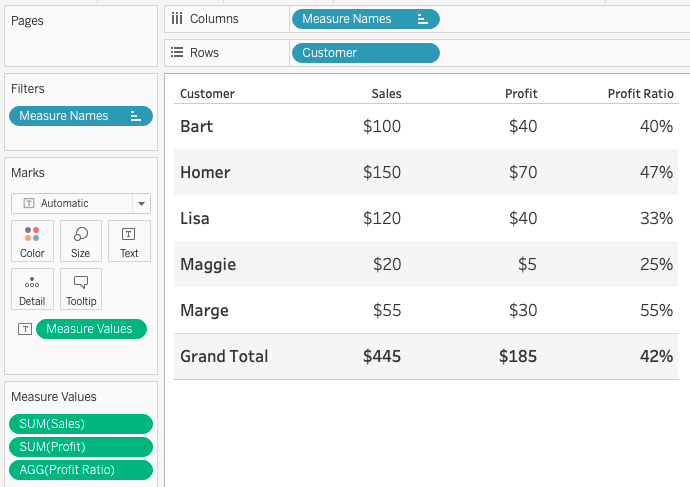Select the AGG(Profit Ratio) measure pill

tap(80, 470)
